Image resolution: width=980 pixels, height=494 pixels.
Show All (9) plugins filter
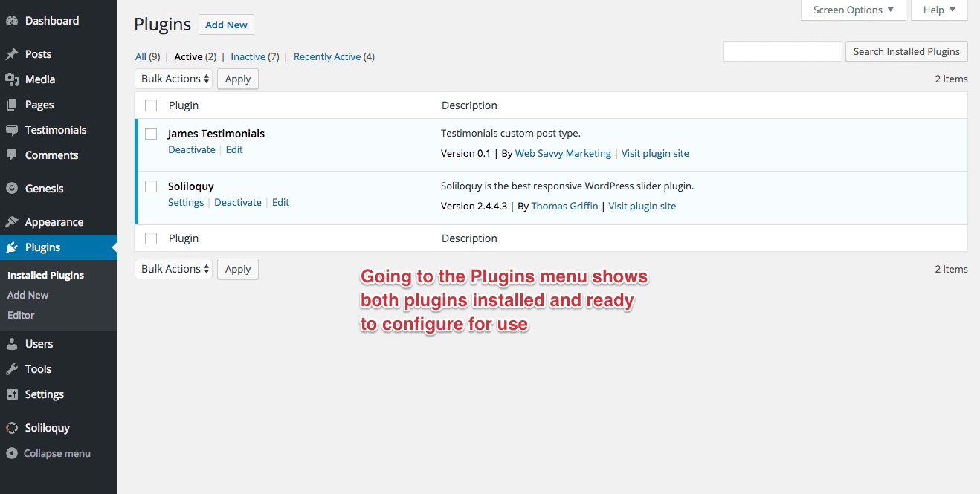coord(148,56)
